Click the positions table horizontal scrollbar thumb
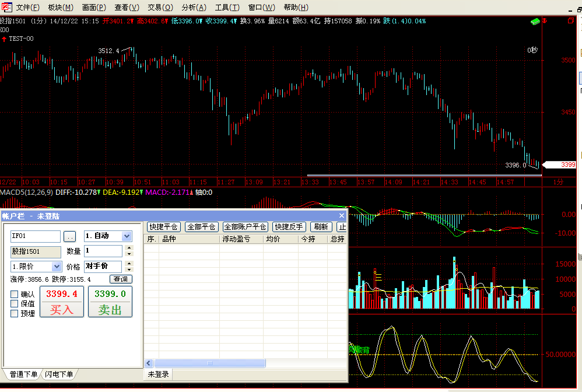The height and width of the screenshot is (392, 582). pyautogui.click(x=210, y=363)
